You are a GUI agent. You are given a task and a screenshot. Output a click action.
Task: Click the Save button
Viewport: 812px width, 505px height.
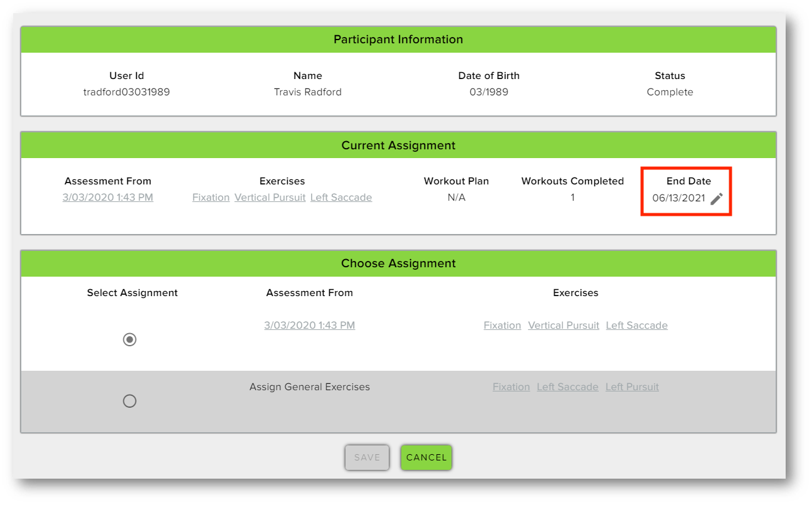(367, 457)
